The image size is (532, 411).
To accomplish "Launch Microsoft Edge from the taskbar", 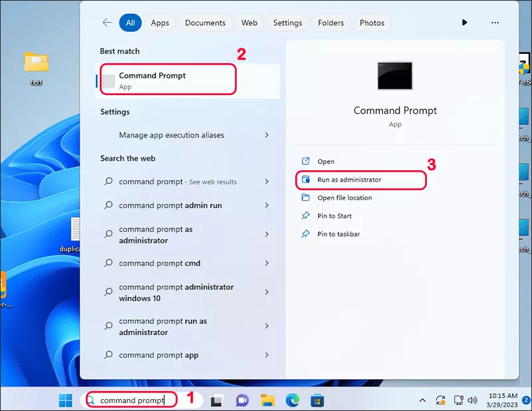I will coord(293,400).
